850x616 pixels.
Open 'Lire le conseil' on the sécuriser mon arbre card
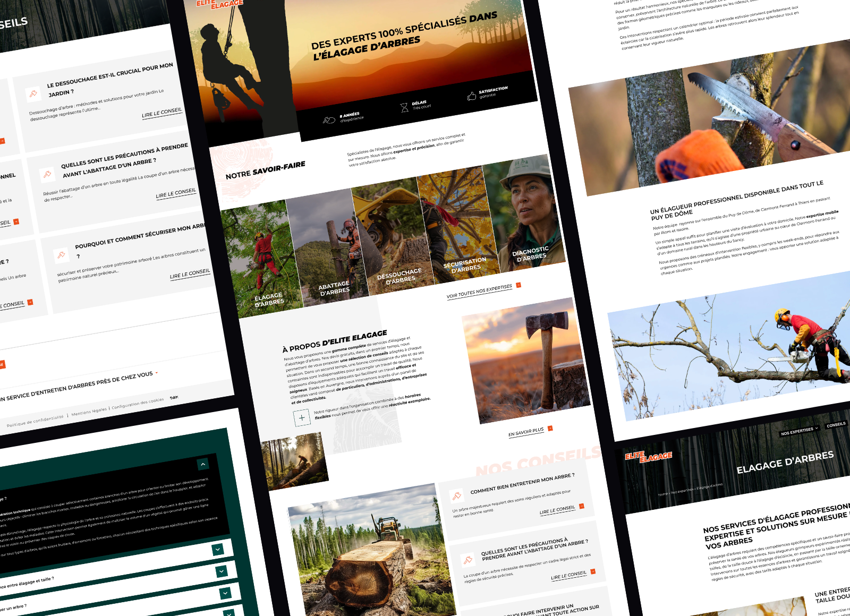[190, 274]
